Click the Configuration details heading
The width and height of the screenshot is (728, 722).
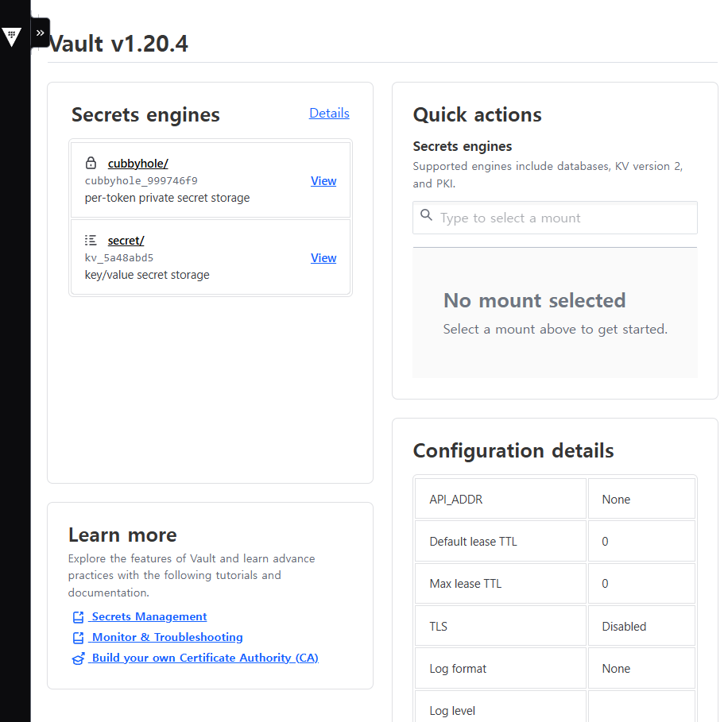[513, 450]
